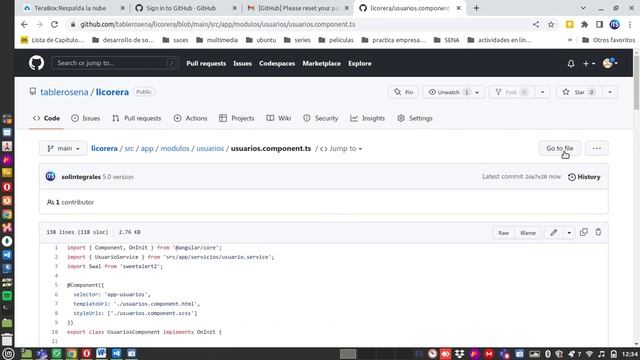Open the Wi-Fi network tray icon

coord(589,354)
